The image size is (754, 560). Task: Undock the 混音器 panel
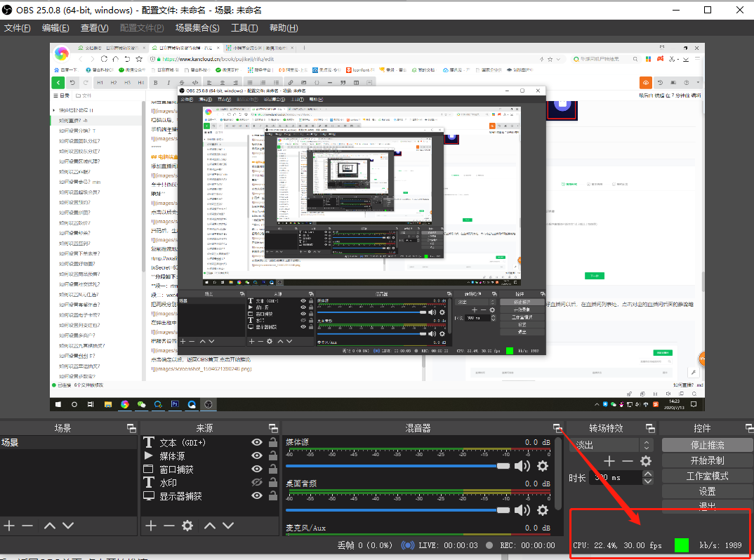pos(557,428)
